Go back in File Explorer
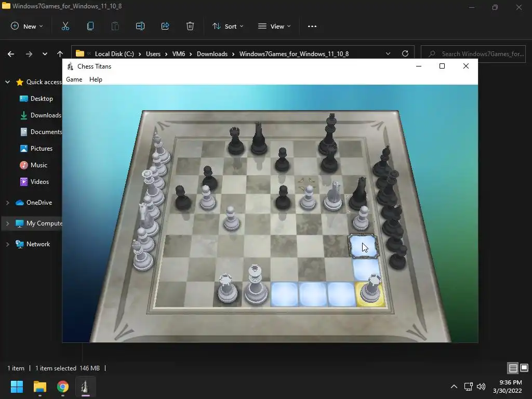This screenshot has height=399, width=532. [11, 54]
